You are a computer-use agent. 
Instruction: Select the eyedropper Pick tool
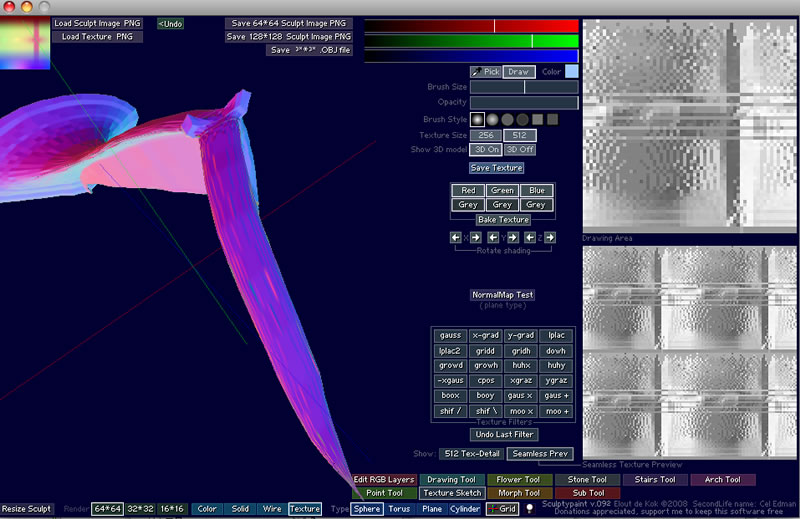coord(485,72)
